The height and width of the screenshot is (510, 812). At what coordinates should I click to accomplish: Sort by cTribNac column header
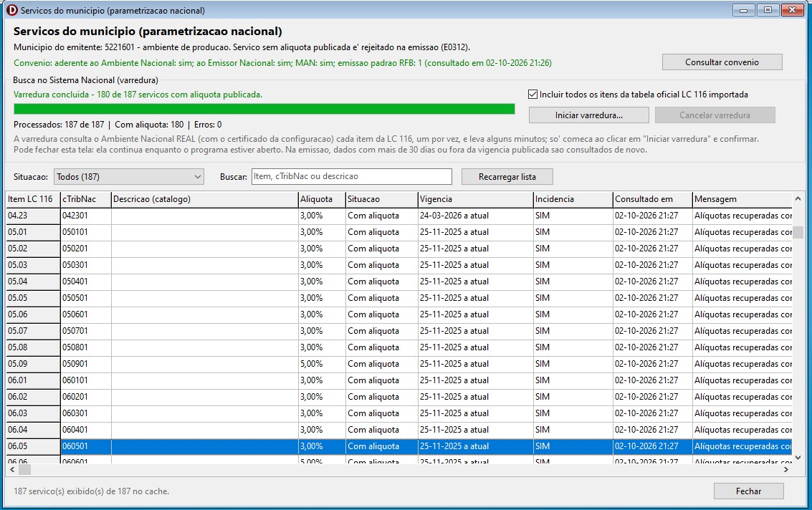(x=85, y=199)
